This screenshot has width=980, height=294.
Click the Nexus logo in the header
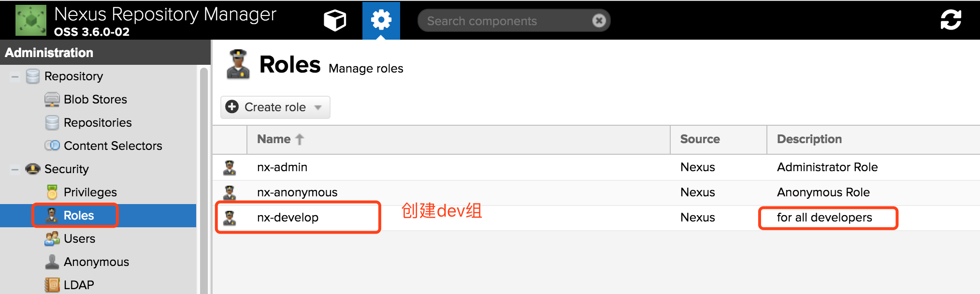[x=31, y=20]
